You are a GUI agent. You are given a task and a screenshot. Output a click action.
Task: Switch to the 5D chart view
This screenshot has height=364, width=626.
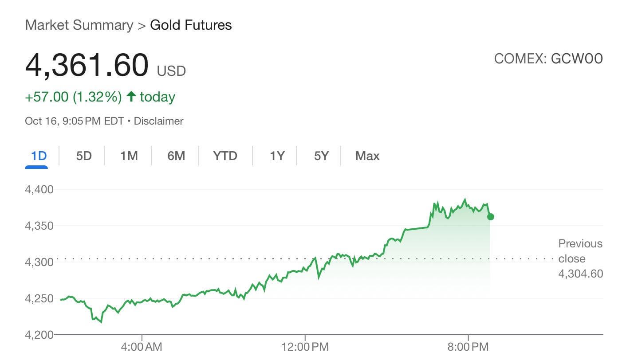(x=83, y=156)
